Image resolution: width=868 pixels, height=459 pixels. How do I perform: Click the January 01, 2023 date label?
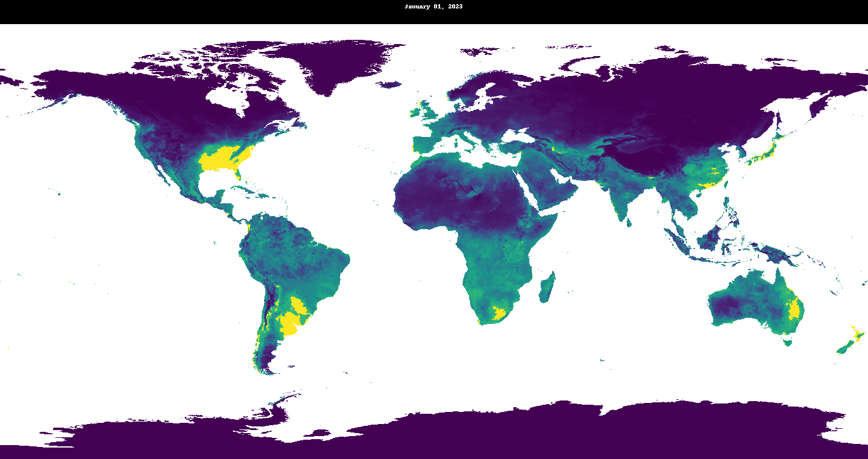tap(433, 7)
